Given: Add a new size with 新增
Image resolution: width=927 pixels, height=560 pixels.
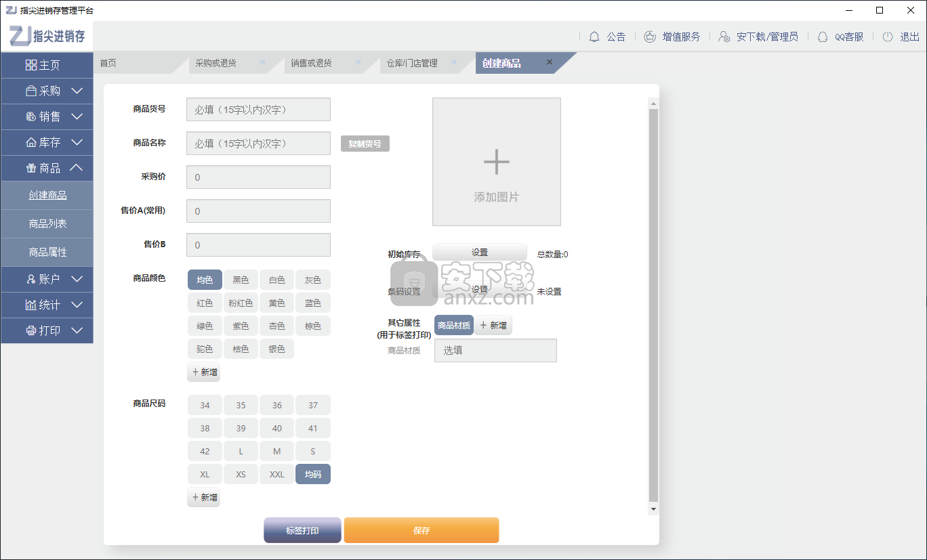Looking at the screenshot, I should (x=204, y=497).
